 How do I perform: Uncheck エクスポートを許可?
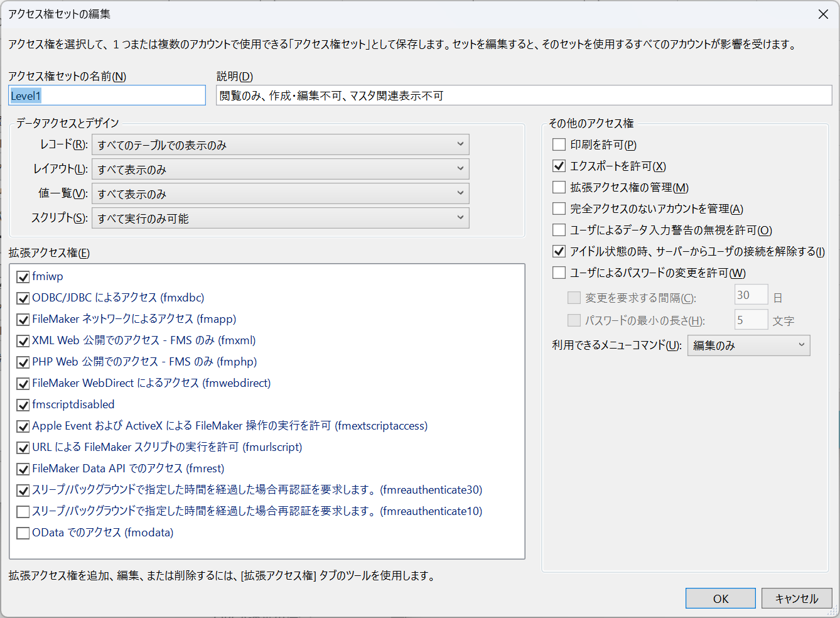tap(559, 166)
